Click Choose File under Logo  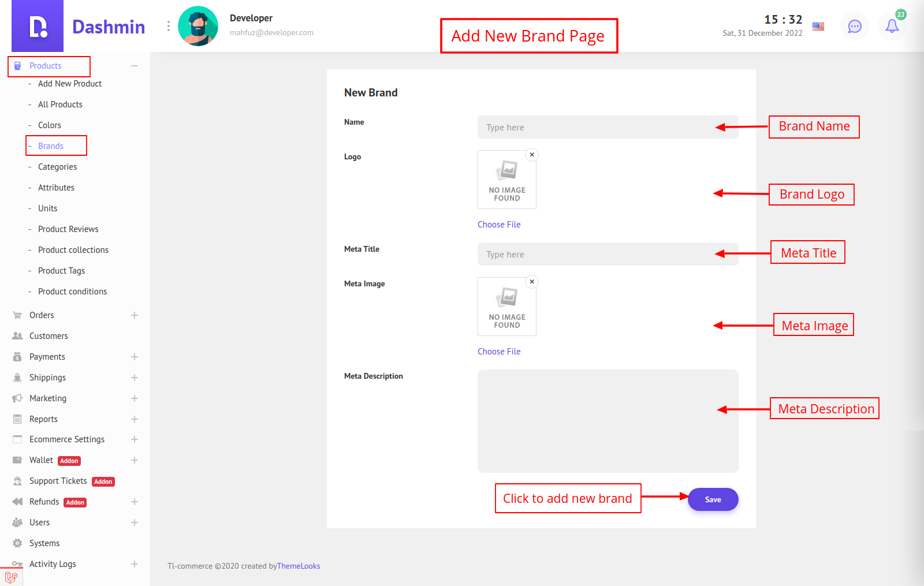click(499, 225)
